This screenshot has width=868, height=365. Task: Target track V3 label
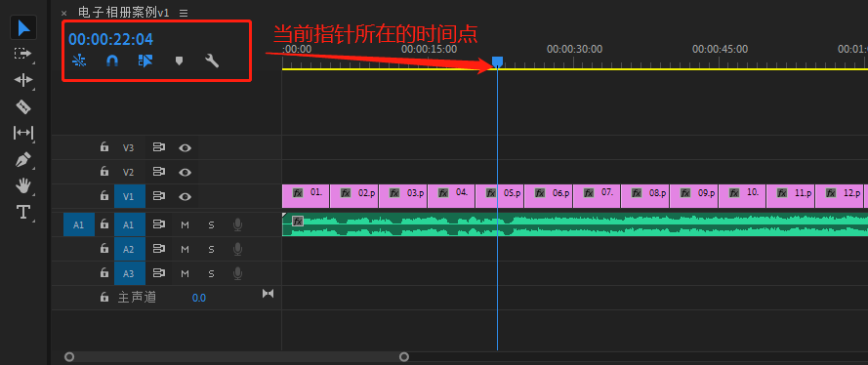pyautogui.click(x=129, y=147)
